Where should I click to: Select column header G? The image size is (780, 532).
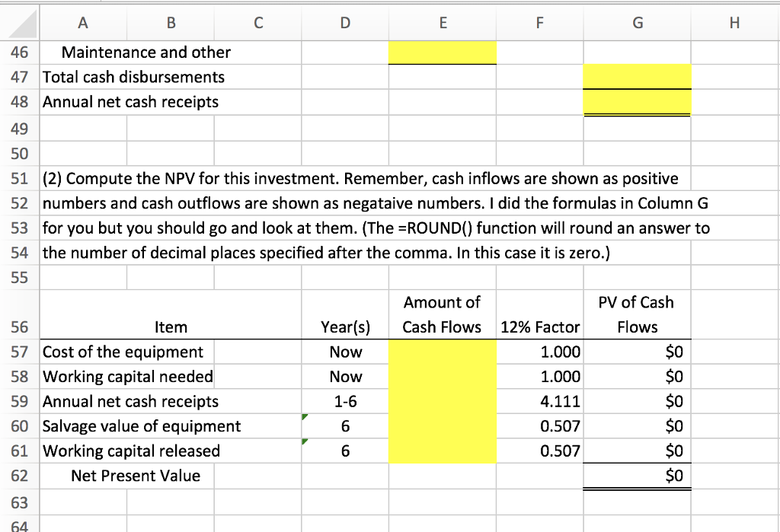pyautogui.click(x=636, y=23)
